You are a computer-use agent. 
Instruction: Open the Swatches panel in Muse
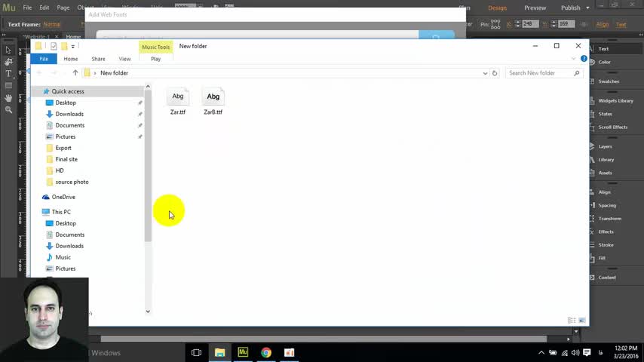[609, 81]
